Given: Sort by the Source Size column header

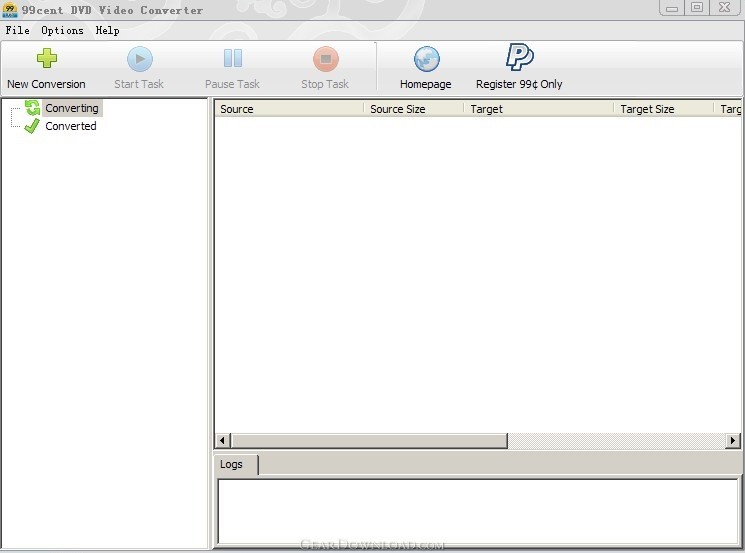Looking at the screenshot, I should point(413,109).
